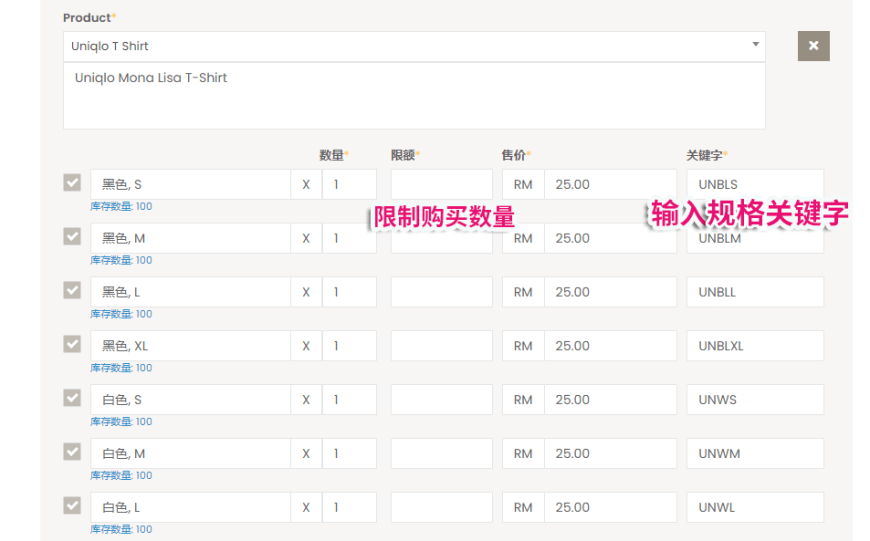Click the 限额 limit field for 黑色, L
Screen dimensions: 870x541
442,292
